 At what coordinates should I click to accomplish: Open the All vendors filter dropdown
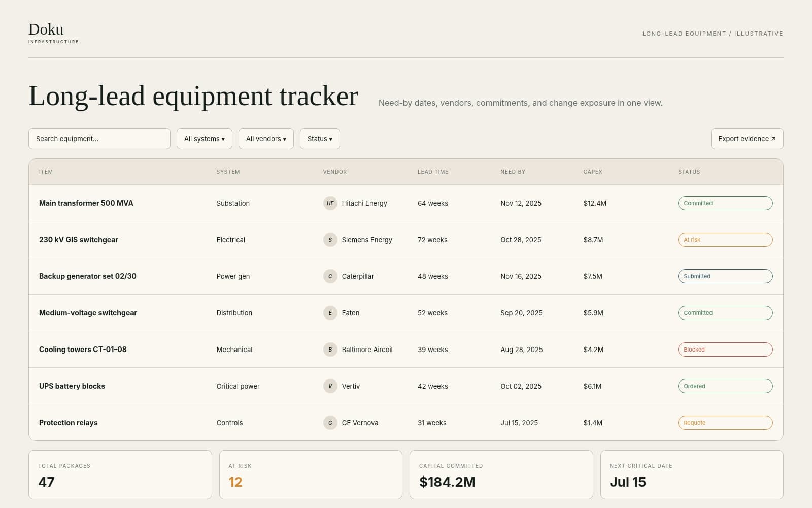(x=266, y=139)
